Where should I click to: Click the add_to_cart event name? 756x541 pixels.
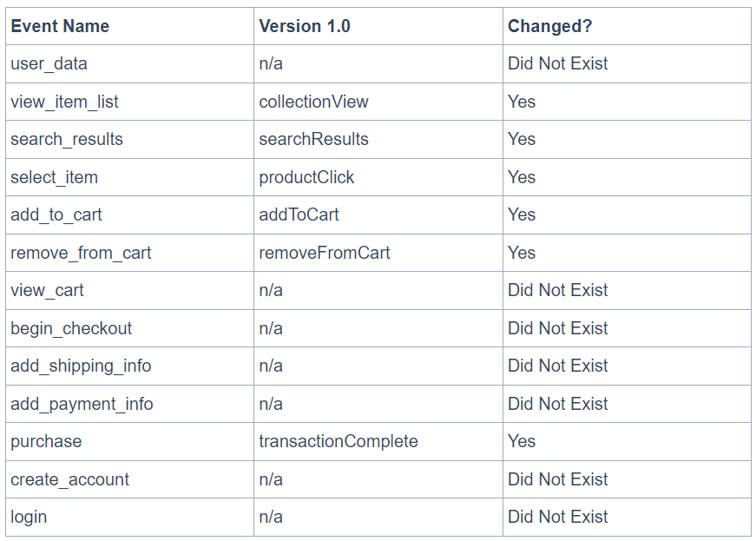coord(56,215)
